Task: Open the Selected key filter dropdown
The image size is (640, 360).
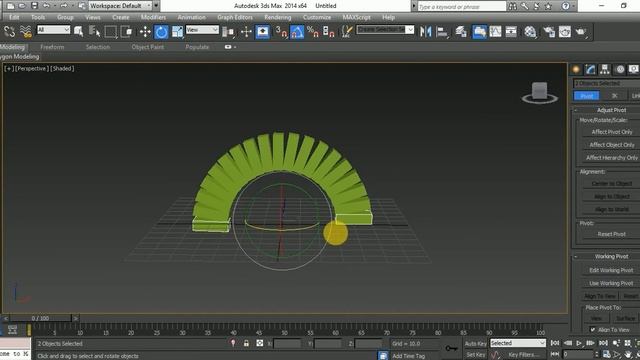Action: (x=518, y=343)
